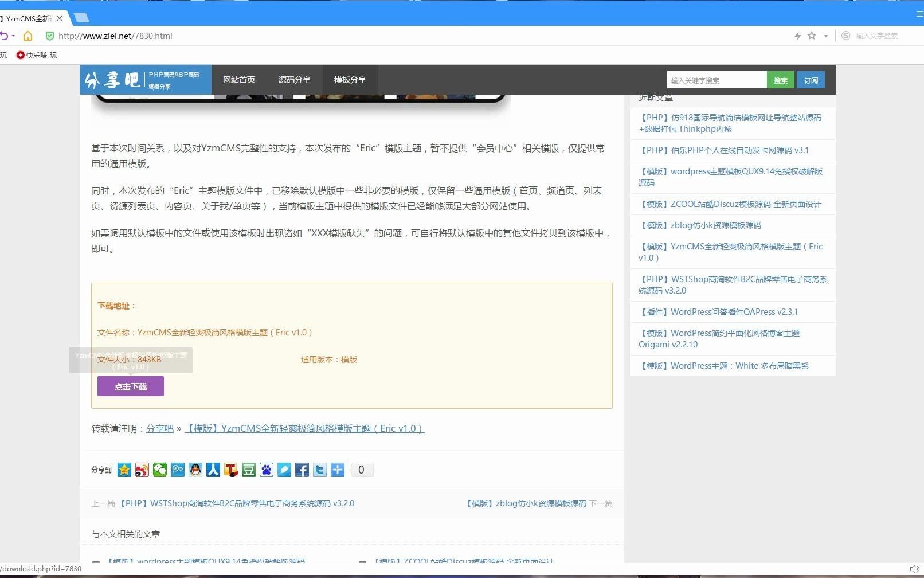Open the 网站首页 navigation item

coord(239,80)
